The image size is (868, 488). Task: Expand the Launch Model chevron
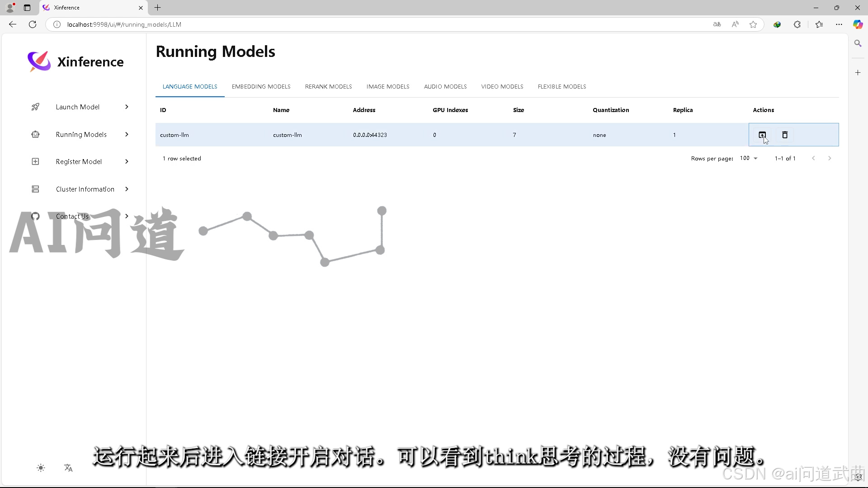(x=127, y=107)
